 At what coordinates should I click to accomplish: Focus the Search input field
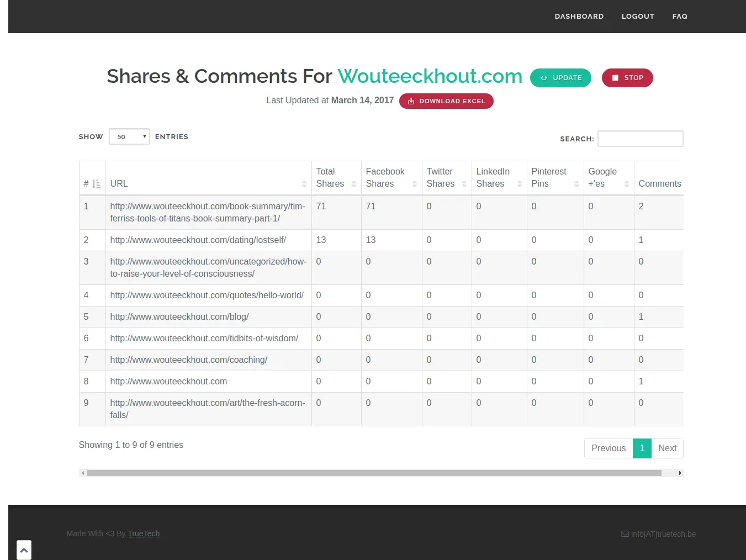[641, 139]
